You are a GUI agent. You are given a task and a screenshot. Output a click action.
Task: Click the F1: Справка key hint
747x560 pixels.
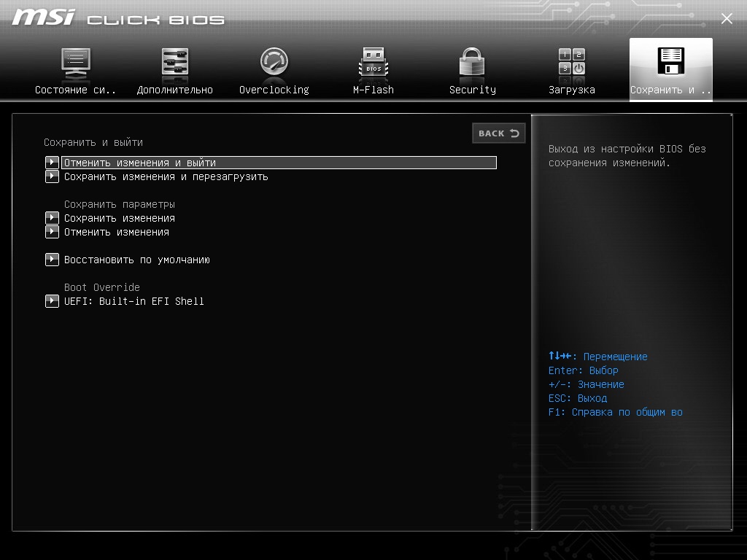tap(616, 412)
